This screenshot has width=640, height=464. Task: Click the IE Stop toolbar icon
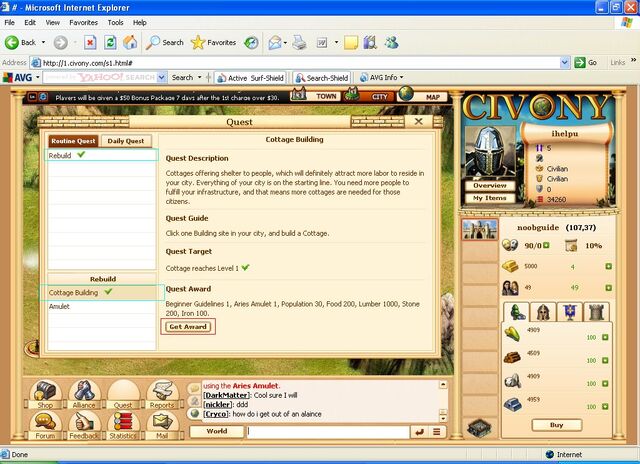click(x=90, y=42)
